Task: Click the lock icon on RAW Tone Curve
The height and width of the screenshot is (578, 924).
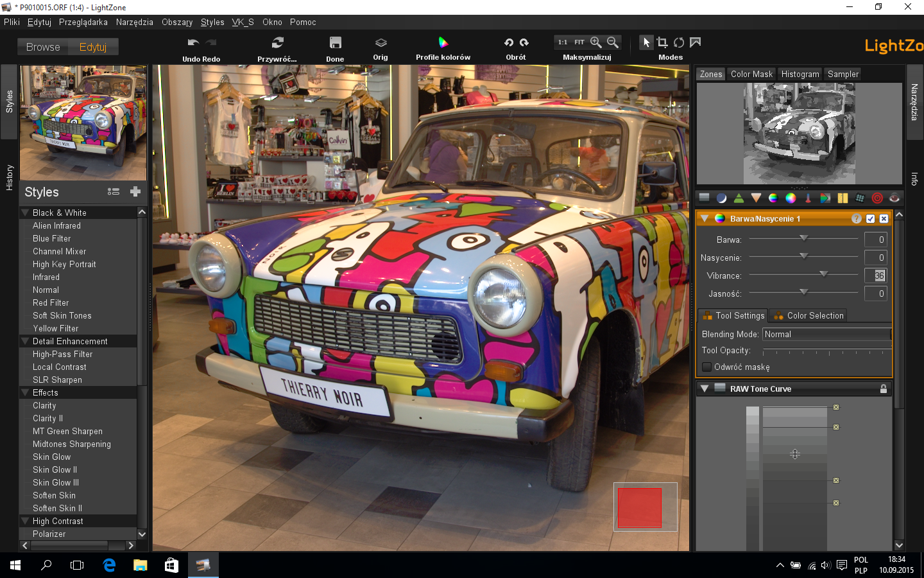Action: pos(884,389)
